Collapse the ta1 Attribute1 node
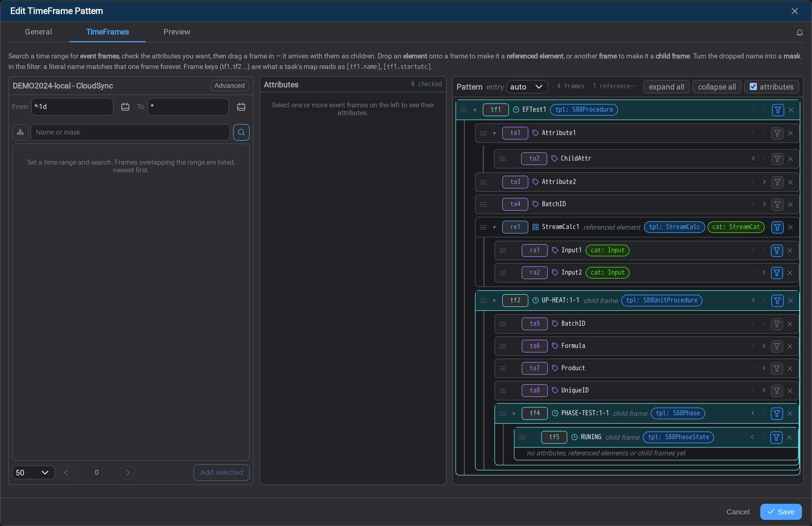 494,133
